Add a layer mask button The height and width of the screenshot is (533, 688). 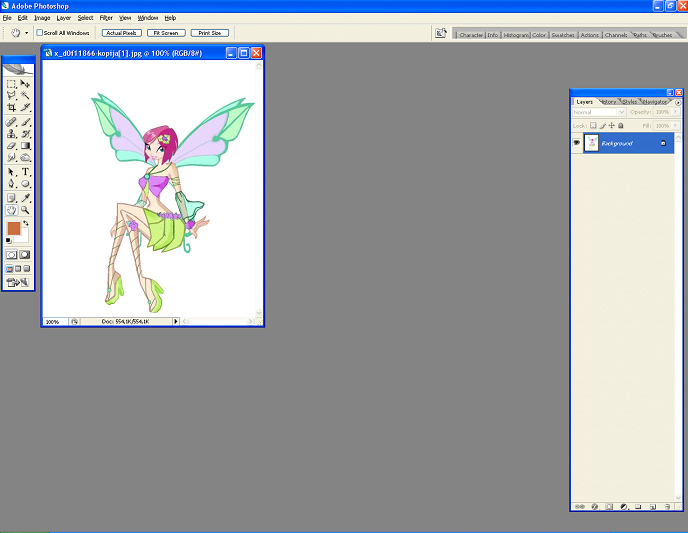[609, 507]
